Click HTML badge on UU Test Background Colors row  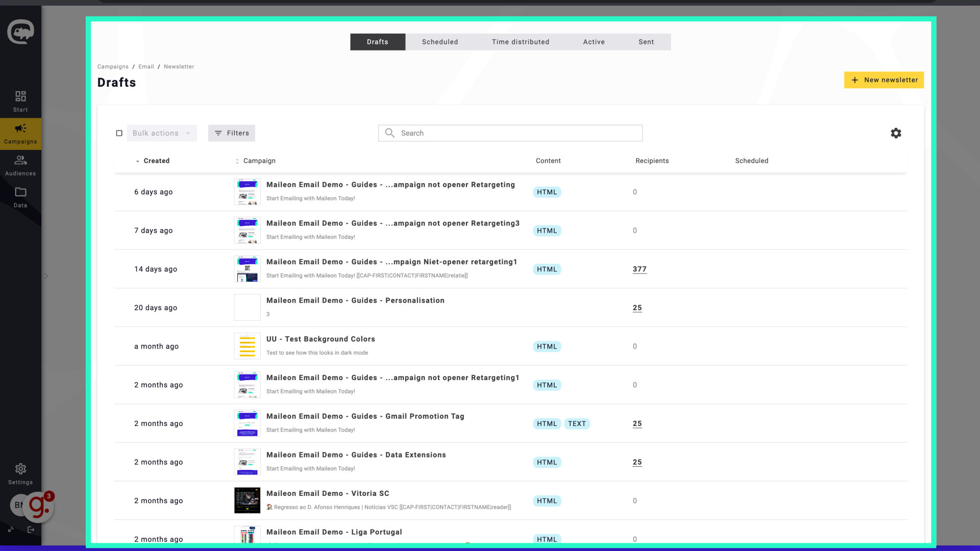[547, 346]
